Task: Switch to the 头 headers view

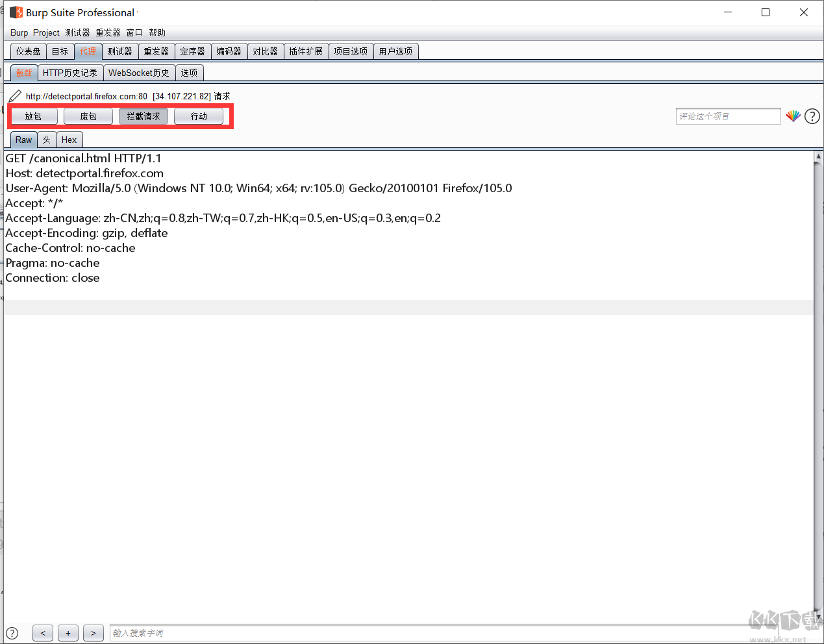Action: [x=46, y=140]
